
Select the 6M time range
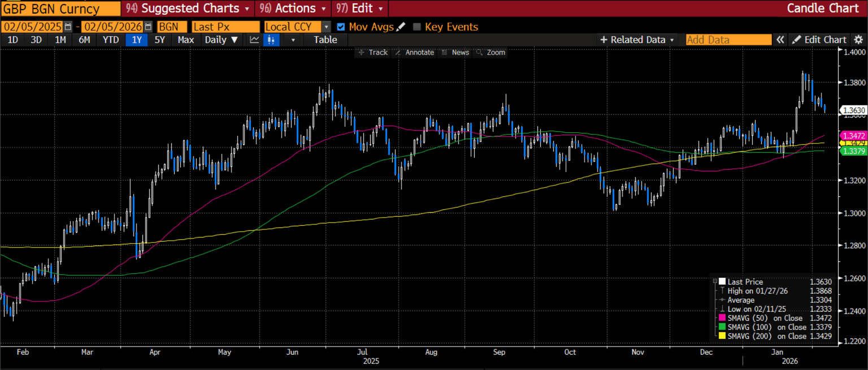click(85, 40)
